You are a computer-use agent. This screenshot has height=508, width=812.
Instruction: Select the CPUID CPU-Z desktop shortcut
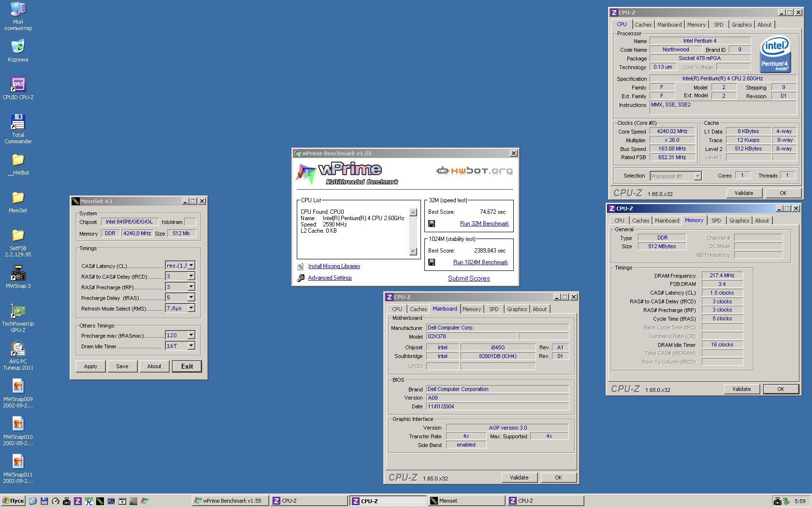pos(18,89)
